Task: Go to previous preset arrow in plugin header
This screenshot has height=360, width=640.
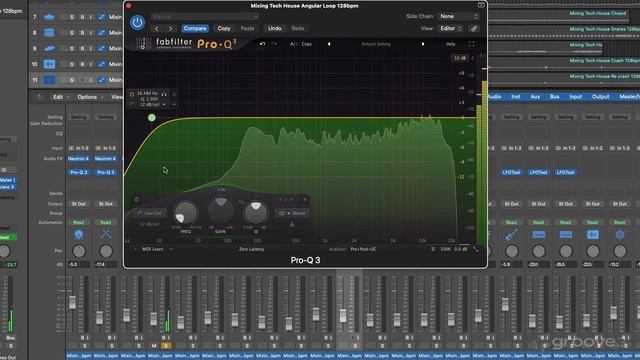Action: coord(157,29)
